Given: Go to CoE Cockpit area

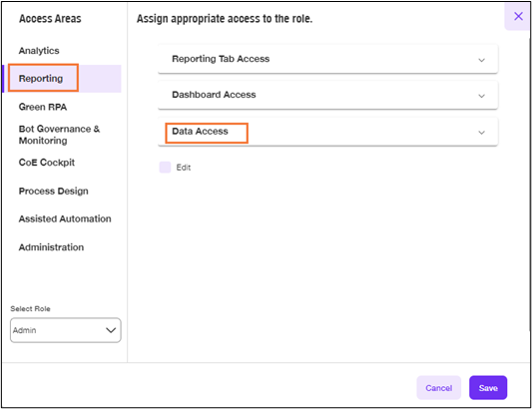Looking at the screenshot, I should click(x=47, y=163).
